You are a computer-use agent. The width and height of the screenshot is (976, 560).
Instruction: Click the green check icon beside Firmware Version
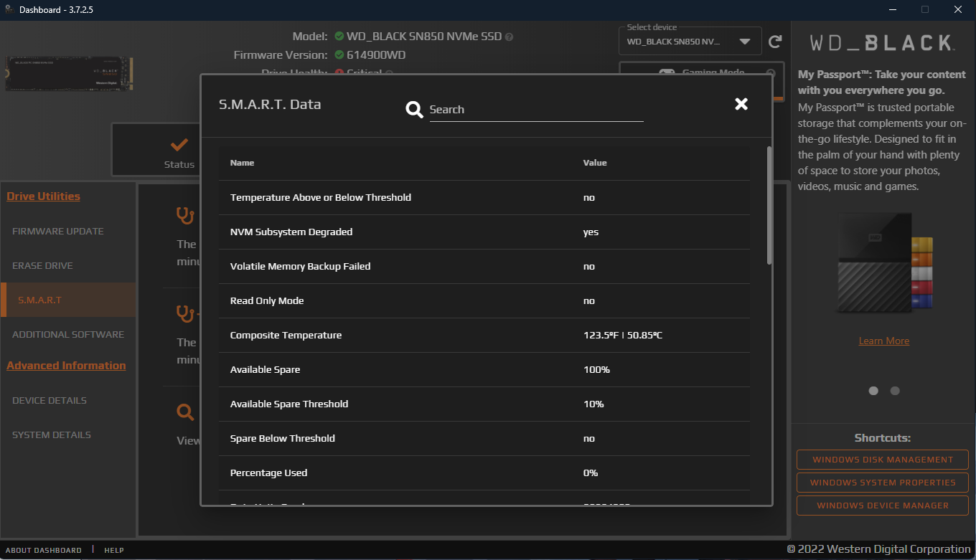339,54
